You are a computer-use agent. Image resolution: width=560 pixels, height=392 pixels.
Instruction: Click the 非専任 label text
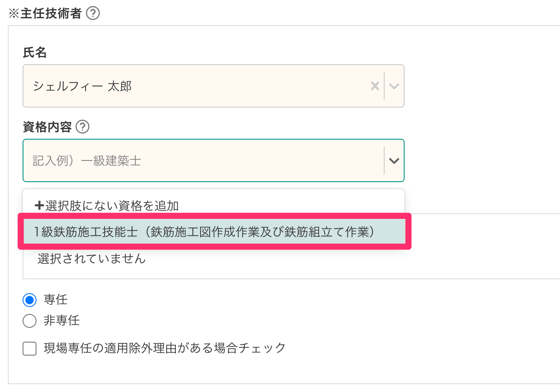point(62,321)
